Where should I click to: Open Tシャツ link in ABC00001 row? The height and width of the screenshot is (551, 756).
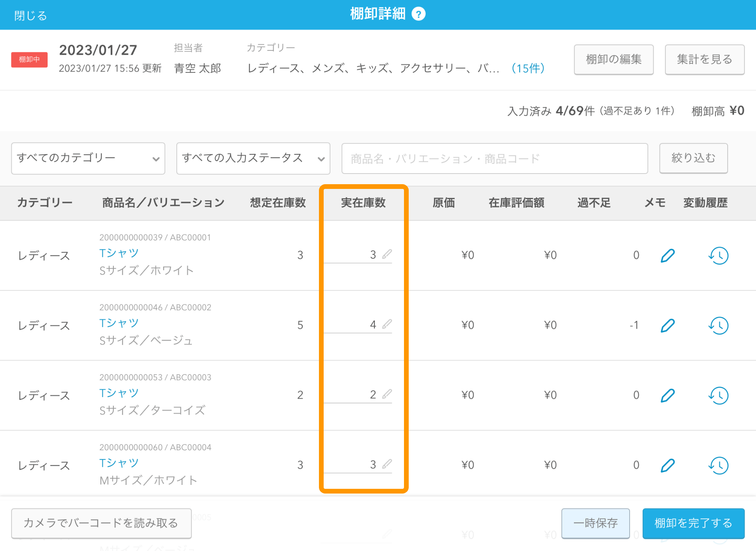(x=119, y=253)
